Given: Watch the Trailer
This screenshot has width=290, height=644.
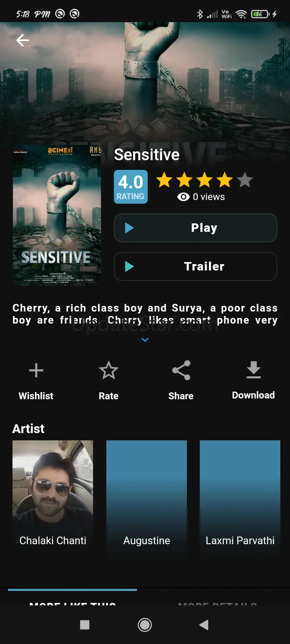Looking at the screenshot, I should pos(195,266).
